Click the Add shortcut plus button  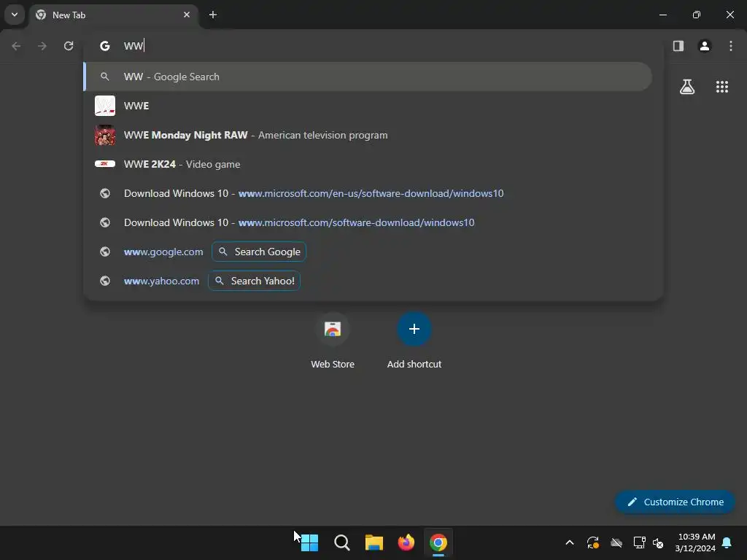point(414,329)
